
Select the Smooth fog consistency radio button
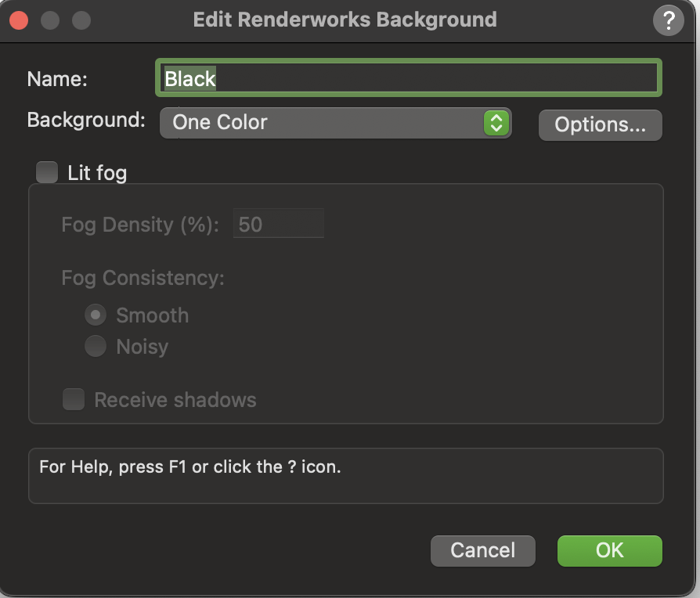pos(95,315)
